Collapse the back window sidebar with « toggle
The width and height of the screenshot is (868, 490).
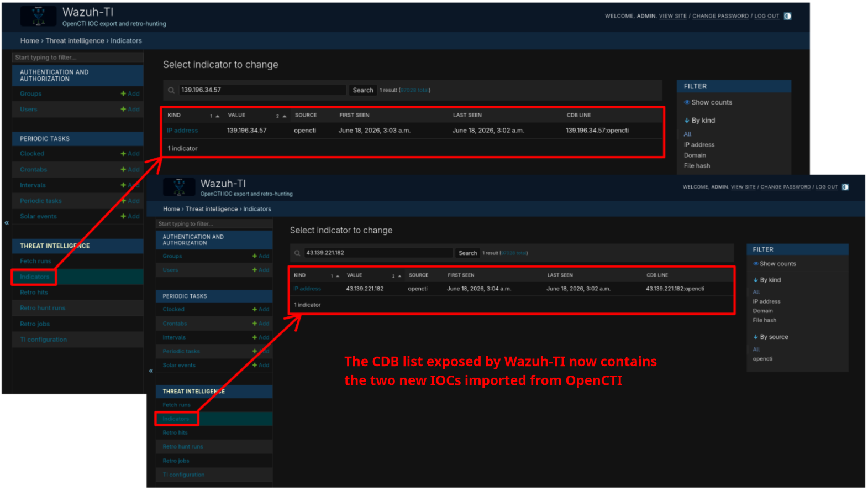click(x=7, y=223)
